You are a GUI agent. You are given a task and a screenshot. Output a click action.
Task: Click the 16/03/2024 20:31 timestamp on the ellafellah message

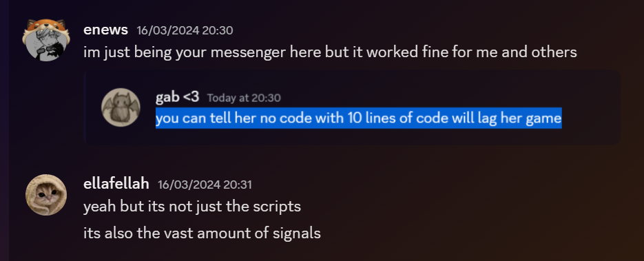click(205, 185)
